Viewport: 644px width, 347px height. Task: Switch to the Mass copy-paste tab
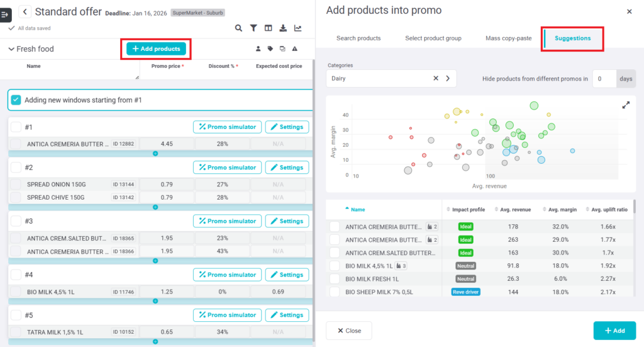(508, 38)
